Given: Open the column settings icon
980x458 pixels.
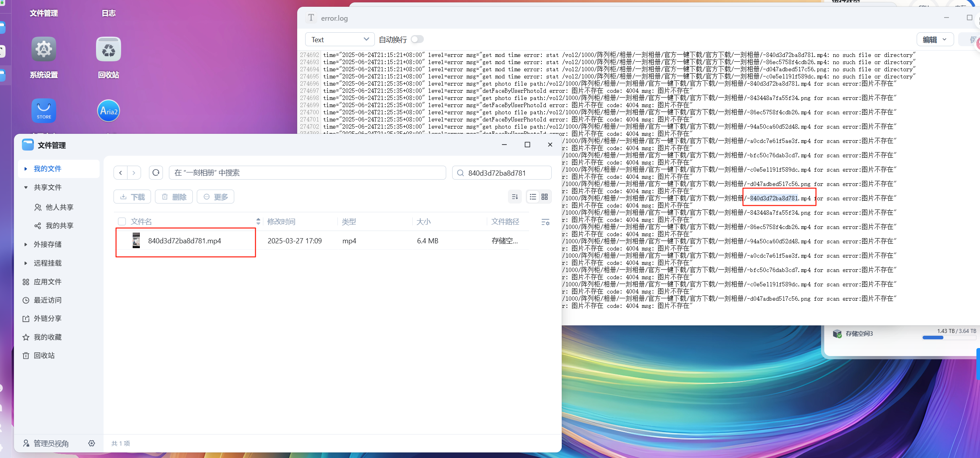Looking at the screenshot, I should (545, 222).
